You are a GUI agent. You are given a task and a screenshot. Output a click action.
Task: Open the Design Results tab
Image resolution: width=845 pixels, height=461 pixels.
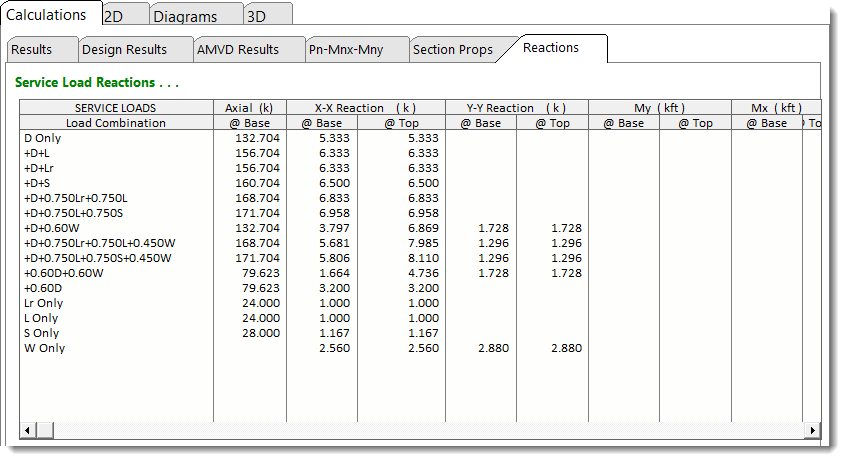pos(124,49)
